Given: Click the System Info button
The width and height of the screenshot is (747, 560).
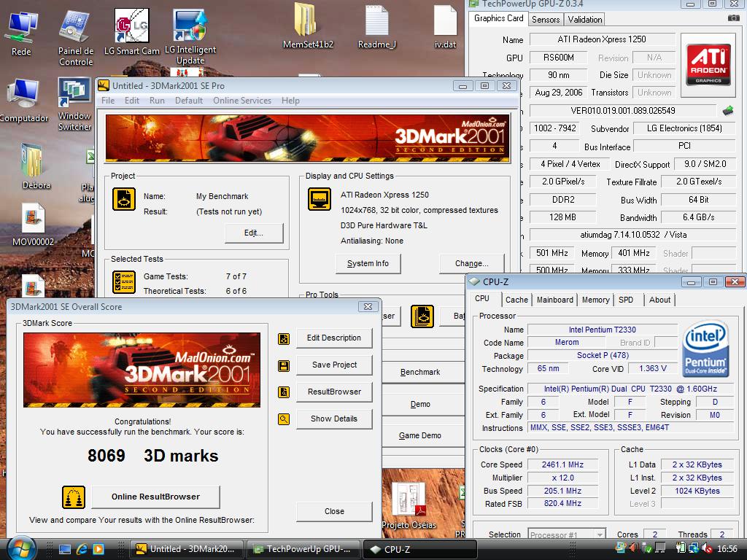Looking at the screenshot, I should click(x=368, y=263).
